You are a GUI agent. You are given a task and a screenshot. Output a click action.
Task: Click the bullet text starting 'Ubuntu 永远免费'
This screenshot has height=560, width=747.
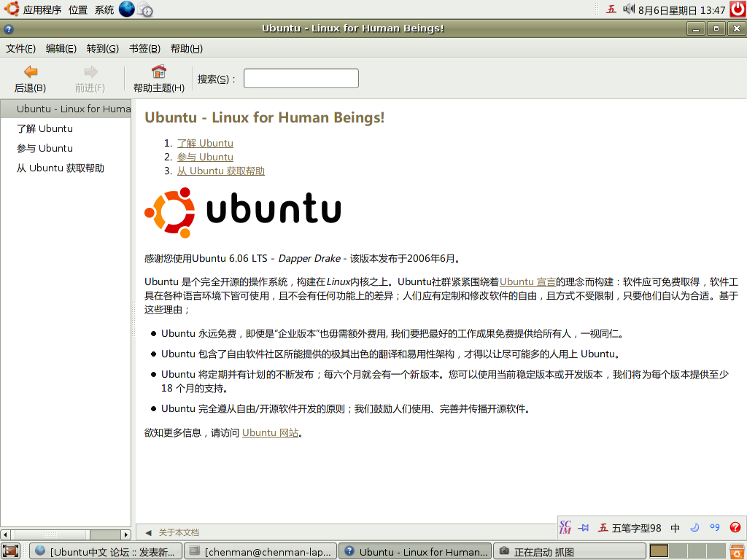(x=393, y=334)
